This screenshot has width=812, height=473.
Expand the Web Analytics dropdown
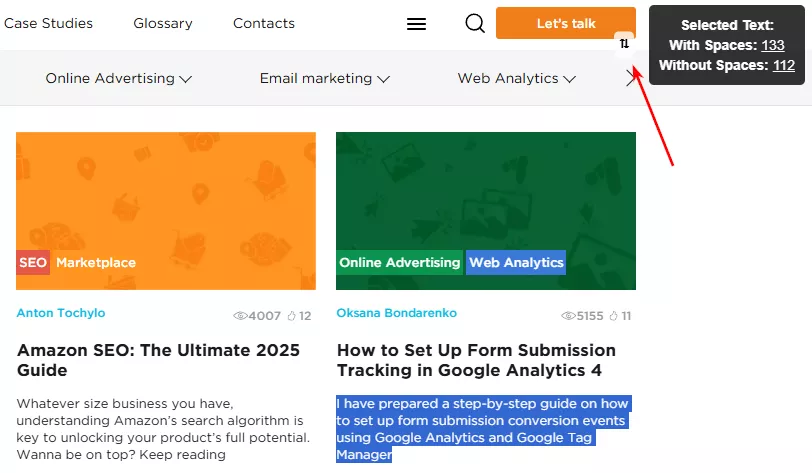coord(517,78)
